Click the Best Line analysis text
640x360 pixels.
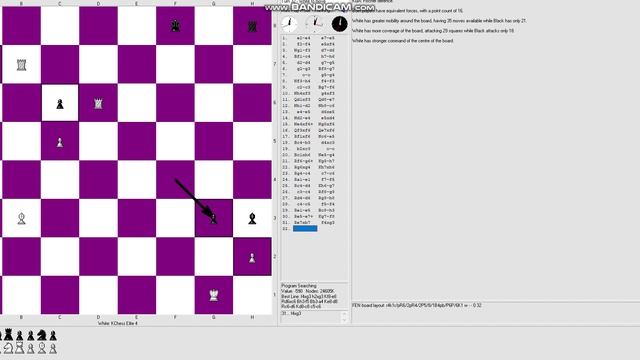click(309, 301)
